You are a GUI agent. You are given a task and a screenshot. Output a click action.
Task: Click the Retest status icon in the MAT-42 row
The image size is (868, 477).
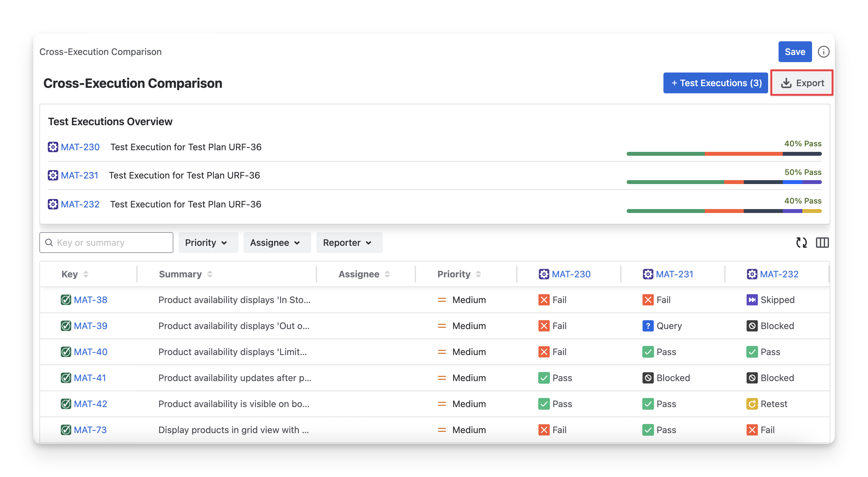pos(752,404)
